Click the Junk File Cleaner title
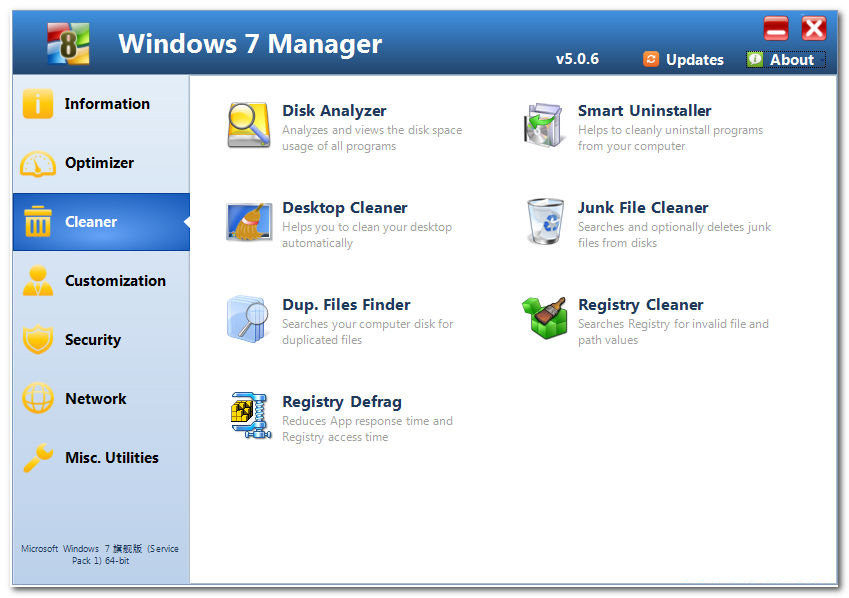Screen dimensions: 849x598 click(643, 207)
